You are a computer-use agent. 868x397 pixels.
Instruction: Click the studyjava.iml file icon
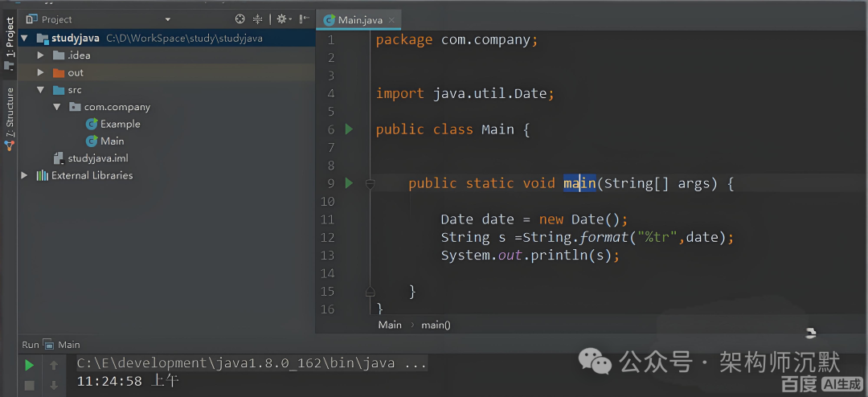[59, 158]
